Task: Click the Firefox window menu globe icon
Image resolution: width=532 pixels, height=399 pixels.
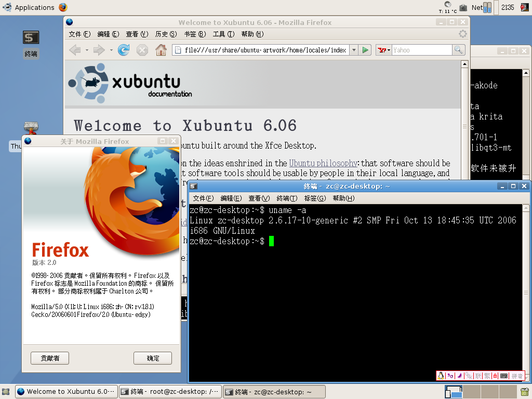Action: point(70,22)
